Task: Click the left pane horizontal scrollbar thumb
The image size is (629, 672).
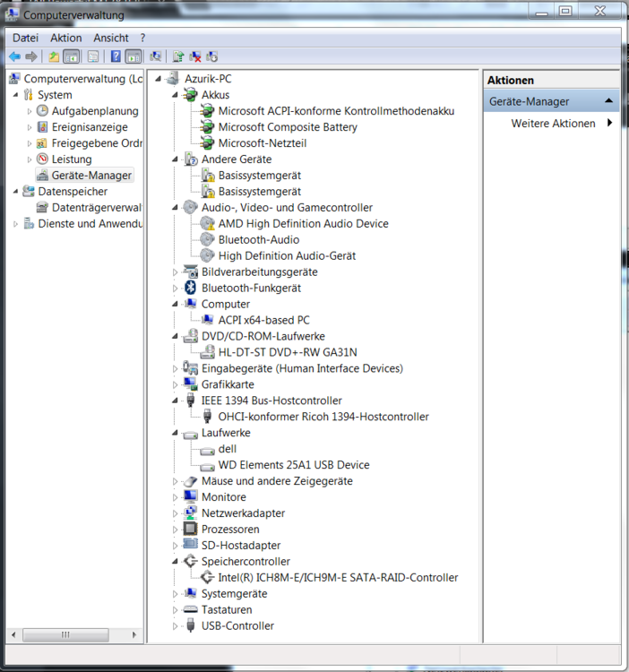Action: tap(65, 634)
